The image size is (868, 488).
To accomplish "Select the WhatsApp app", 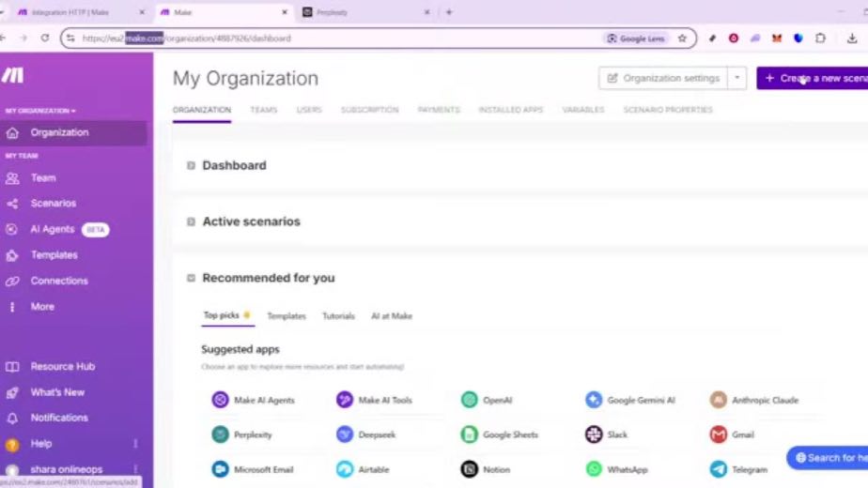I will [x=616, y=470].
